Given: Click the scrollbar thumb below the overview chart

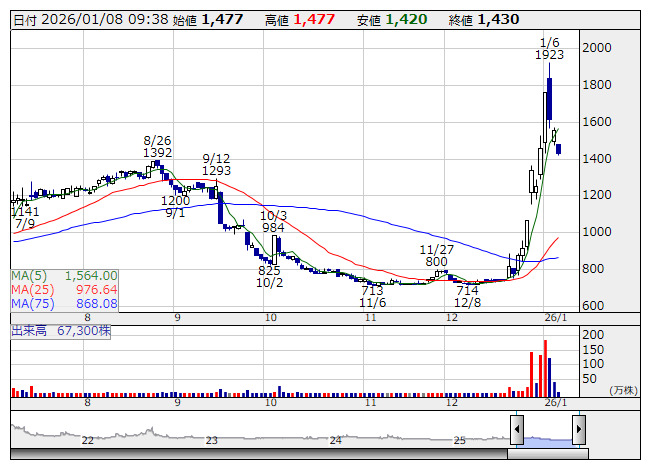Looking at the screenshot, I should pos(546,454).
